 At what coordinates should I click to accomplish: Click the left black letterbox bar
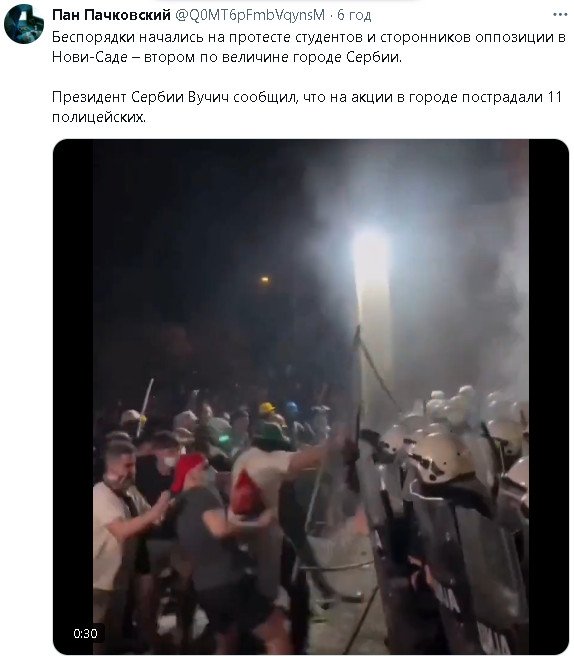73,396
